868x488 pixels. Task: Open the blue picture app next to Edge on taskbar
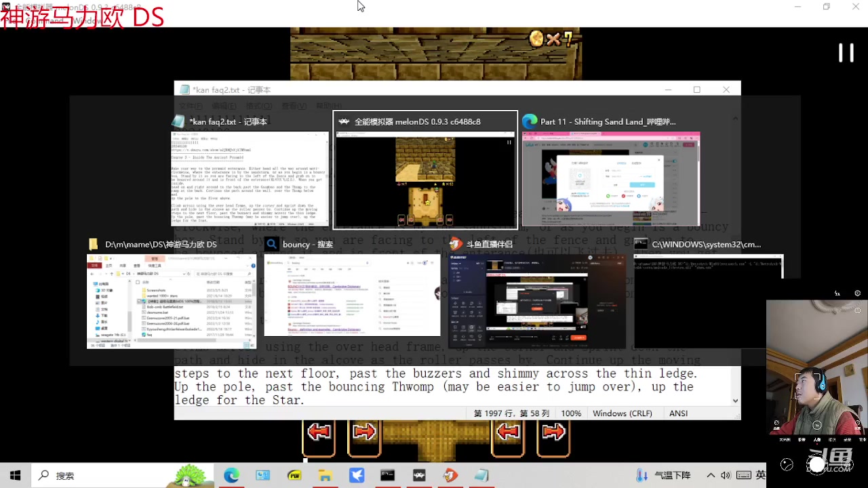(262, 475)
